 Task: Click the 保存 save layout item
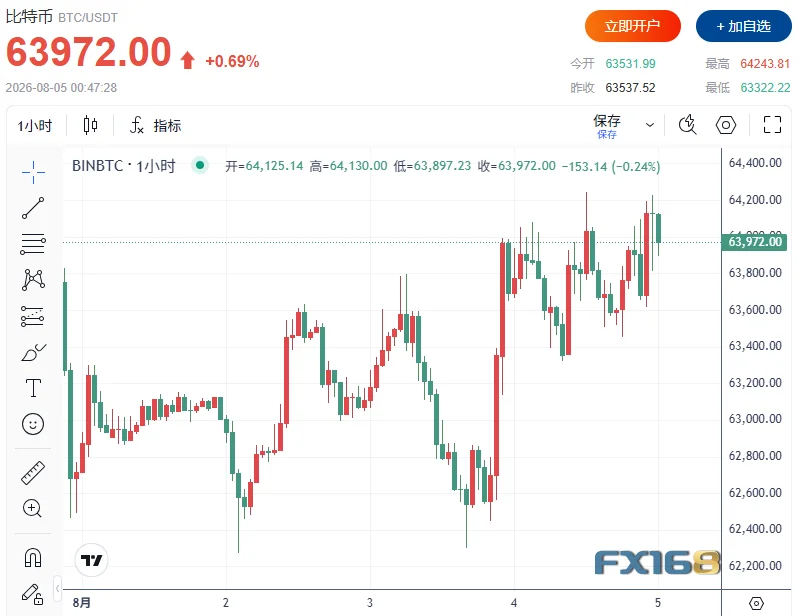pos(607,126)
